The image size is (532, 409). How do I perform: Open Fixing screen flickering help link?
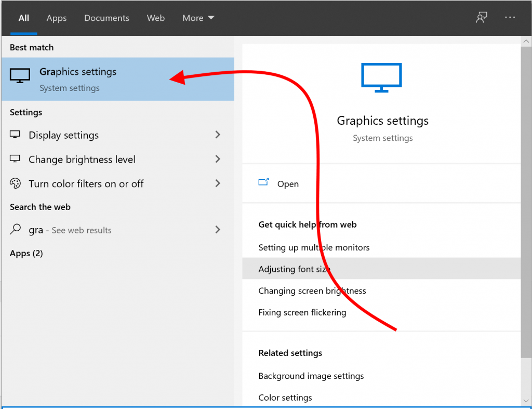(302, 312)
